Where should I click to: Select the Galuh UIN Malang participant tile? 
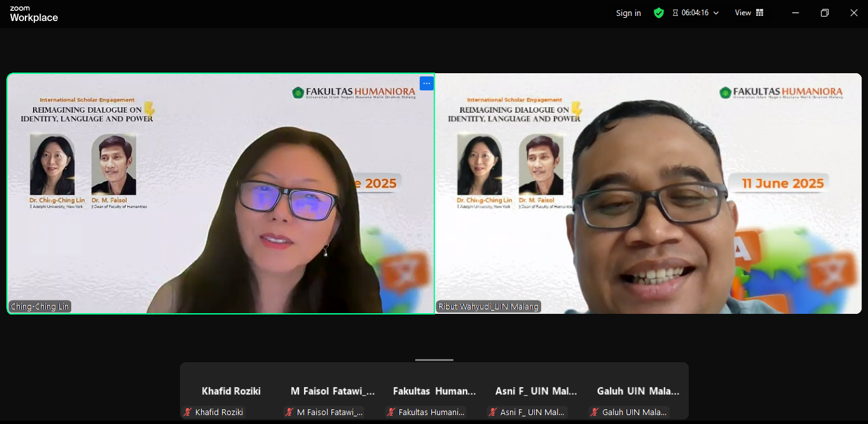(638, 391)
